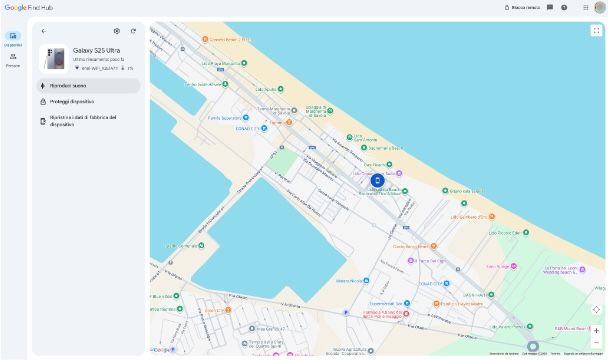The image size is (610, 360).
Task: Open the send feedback icon
Action: click(x=550, y=7)
